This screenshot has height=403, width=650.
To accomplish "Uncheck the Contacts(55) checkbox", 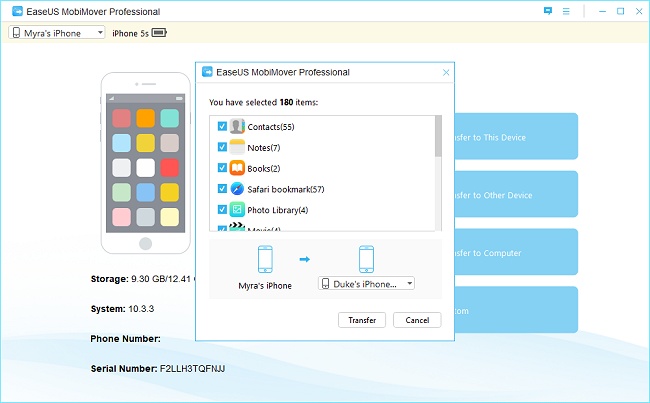I will coord(222,126).
